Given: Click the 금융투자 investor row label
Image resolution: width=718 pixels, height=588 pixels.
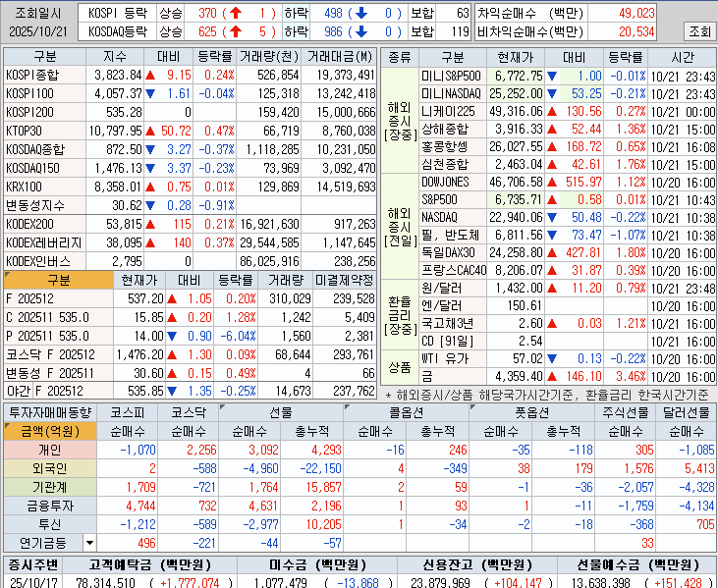Looking at the screenshot, I should [x=50, y=507].
